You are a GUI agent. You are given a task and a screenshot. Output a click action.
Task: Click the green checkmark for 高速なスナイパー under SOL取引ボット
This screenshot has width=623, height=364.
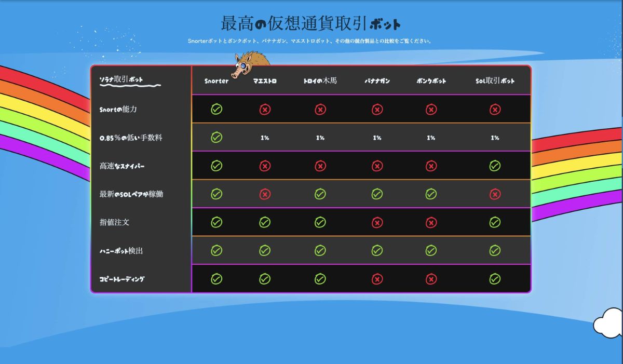click(x=494, y=166)
